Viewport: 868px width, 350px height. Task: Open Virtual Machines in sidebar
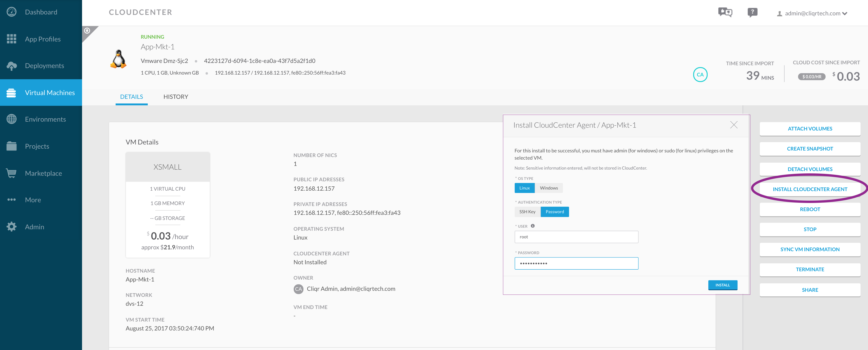(41, 93)
